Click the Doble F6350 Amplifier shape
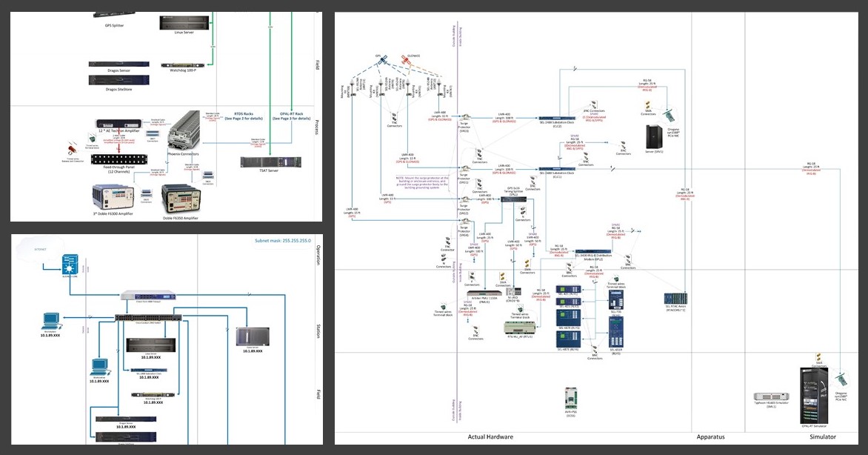The image size is (868, 455). pos(181,198)
